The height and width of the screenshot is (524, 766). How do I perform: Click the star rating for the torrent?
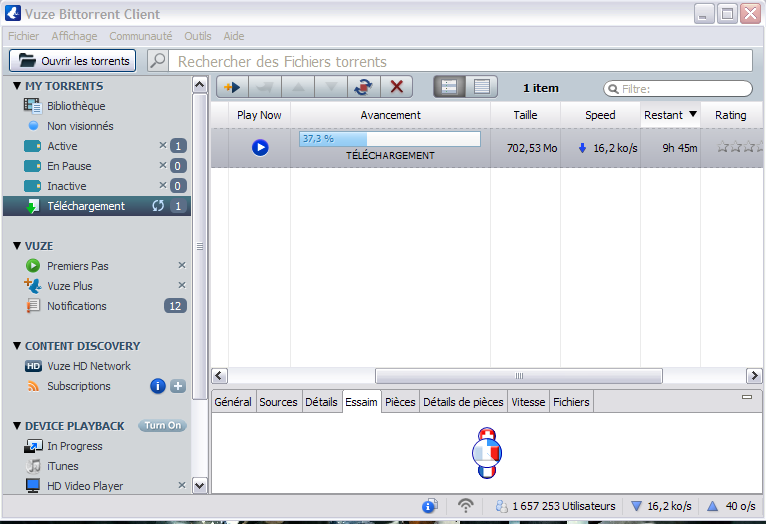(x=740, y=147)
